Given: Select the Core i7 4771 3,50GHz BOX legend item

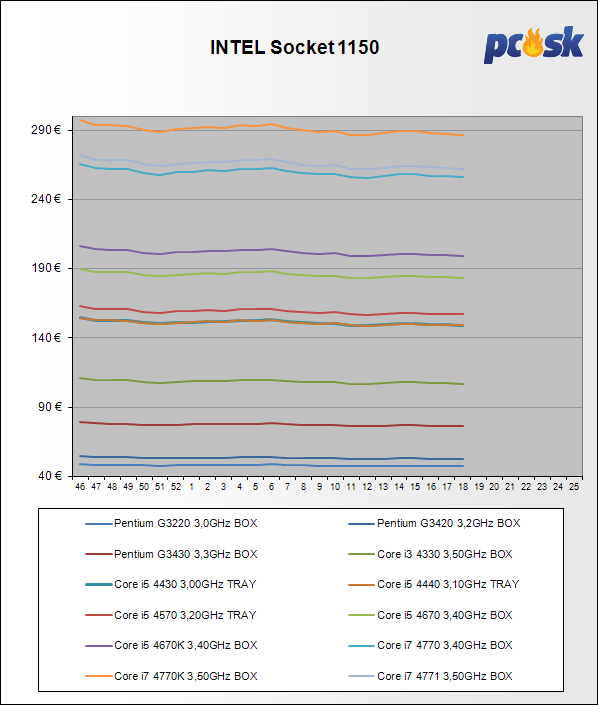Looking at the screenshot, I should click(430, 676).
